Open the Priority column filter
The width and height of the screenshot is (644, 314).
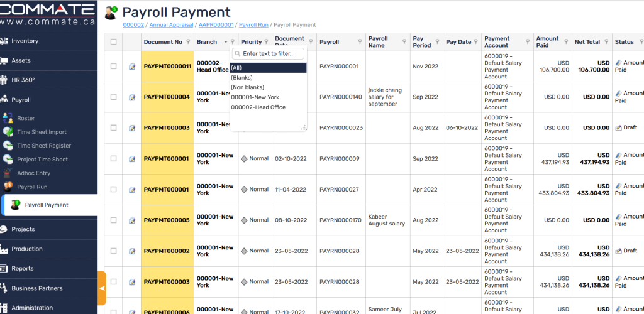click(266, 41)
